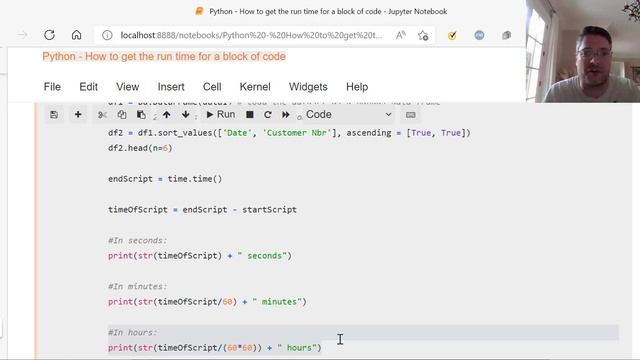Cut selected cells with scissors icon

(x=102, y=115)
